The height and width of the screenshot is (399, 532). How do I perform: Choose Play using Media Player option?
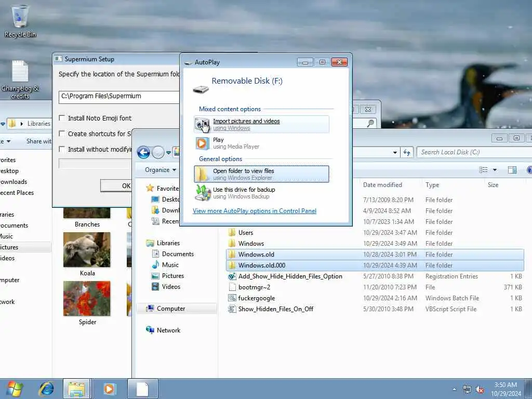[x=261, y=143]
